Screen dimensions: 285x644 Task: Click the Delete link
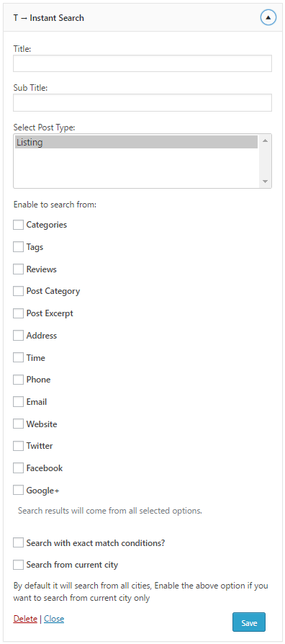[x=25, y=619]
